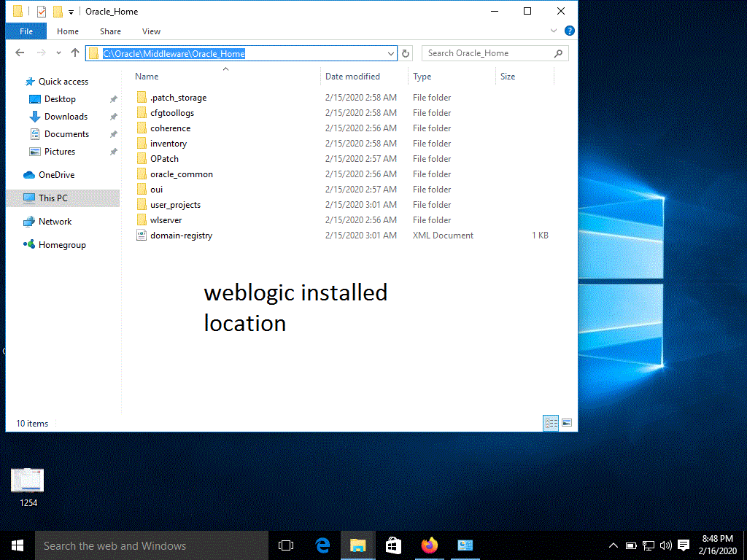Open Pictures in the navigation pane
This screenshot has width=747, height=560.
coord(60,152)
